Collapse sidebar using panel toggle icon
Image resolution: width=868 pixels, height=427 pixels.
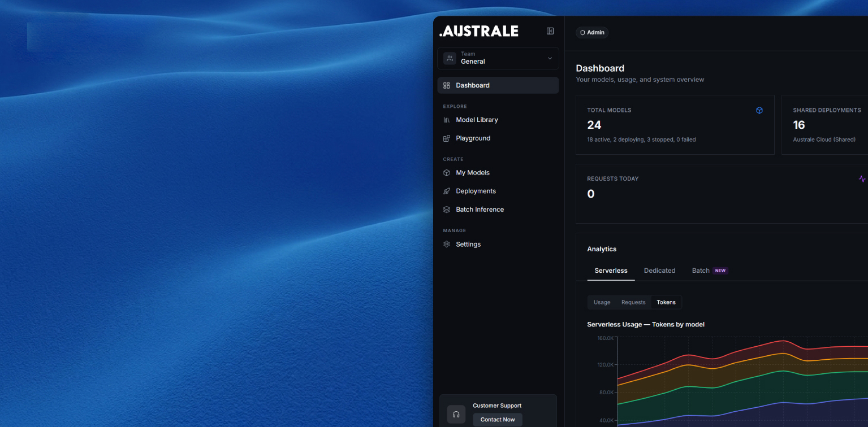[x=550, y=31]
